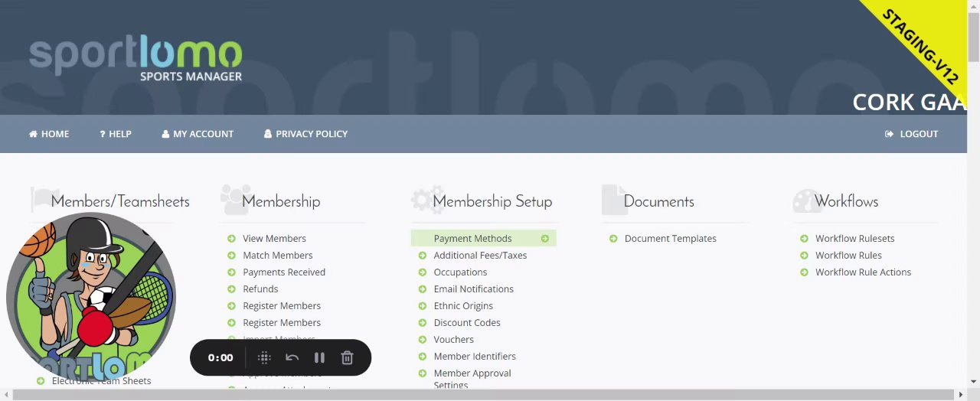The image size is (980, 401).
Task: Click green arrow beside Document Templates
Action: point(613,239)
